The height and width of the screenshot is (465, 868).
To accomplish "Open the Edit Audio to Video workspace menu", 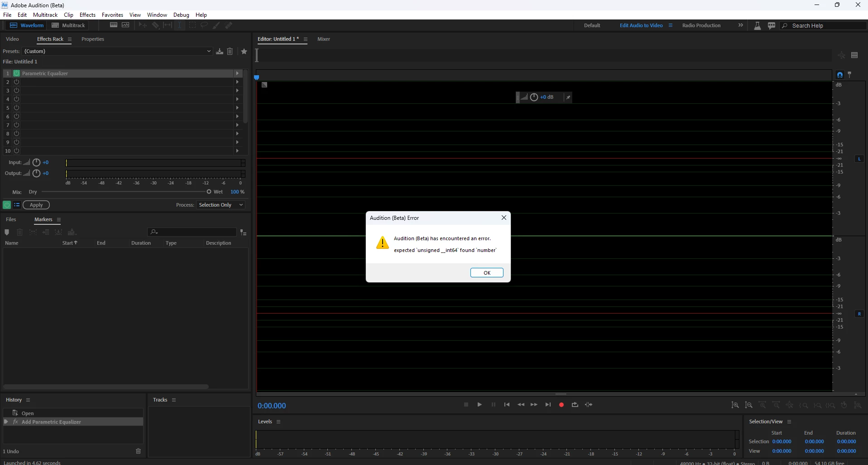I will coord(671,25).
